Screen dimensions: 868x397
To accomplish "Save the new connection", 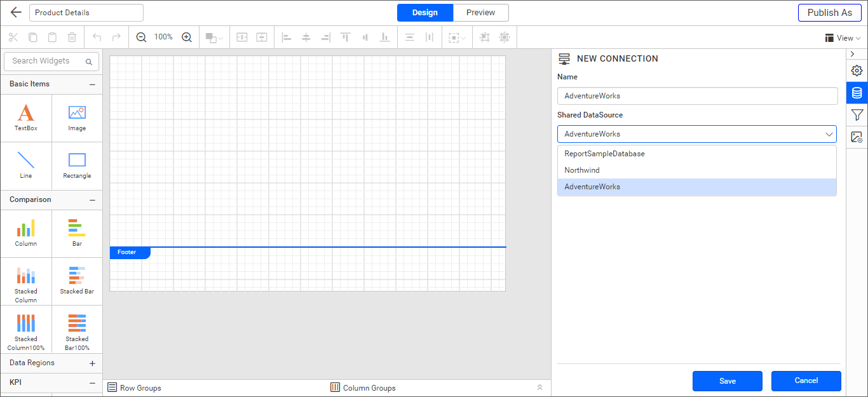I will click(x=727, y=380).
